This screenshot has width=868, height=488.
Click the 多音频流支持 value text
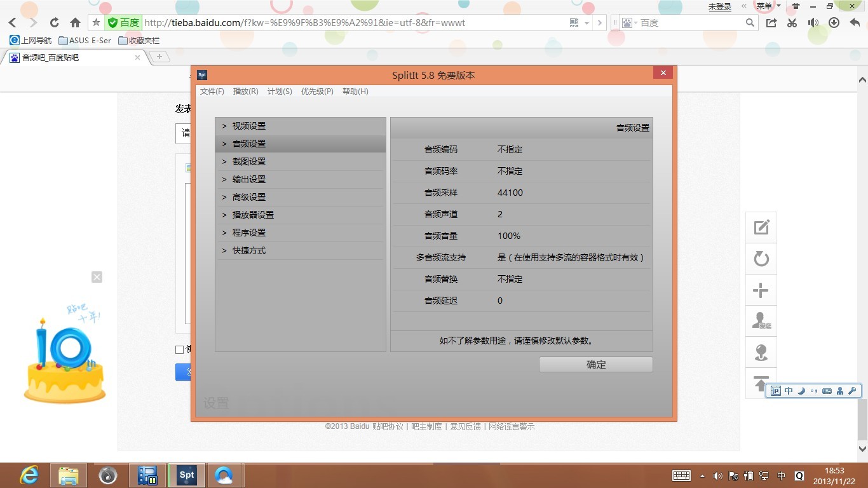coord(571,257)
